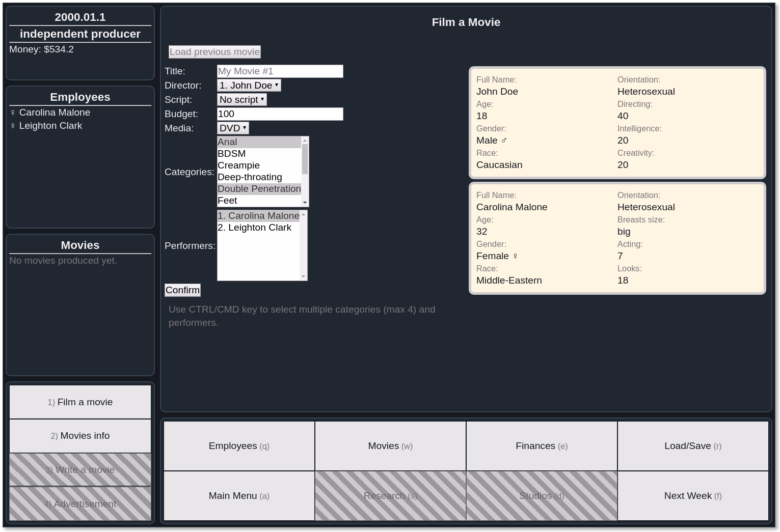Select Film a movie in the side menu
The image size is (780, 532).
[x=80, y=402]
